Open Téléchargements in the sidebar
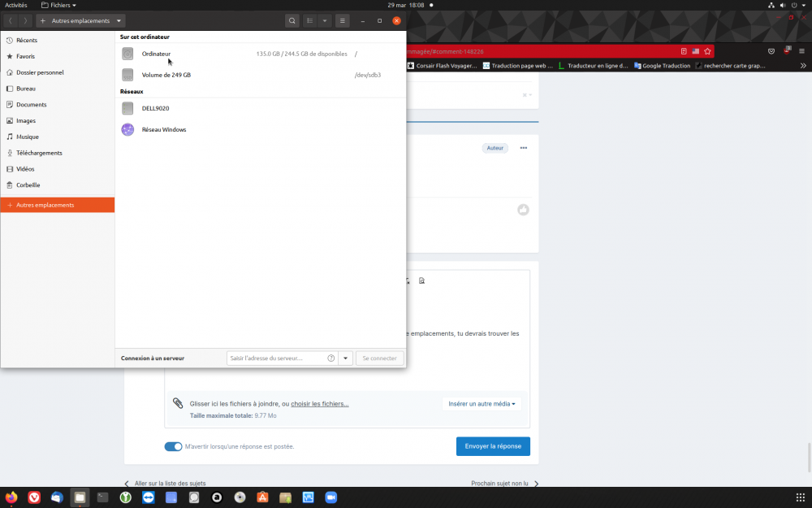Screen dimensions: 812x508 point(58,153)
